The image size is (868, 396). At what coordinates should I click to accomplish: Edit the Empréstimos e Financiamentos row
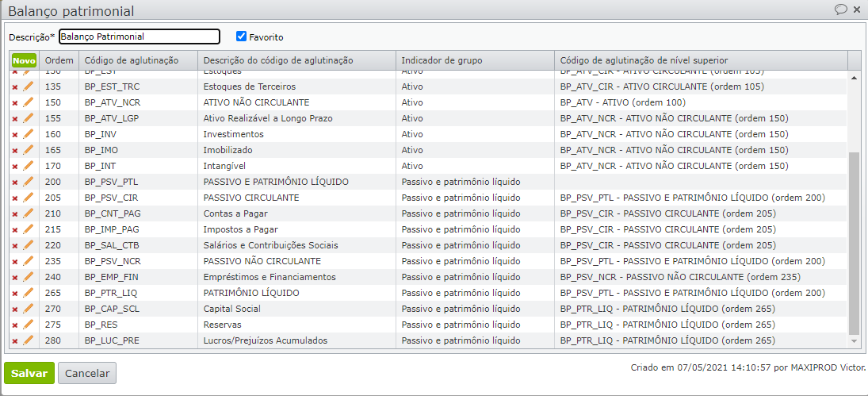(29, 277)
